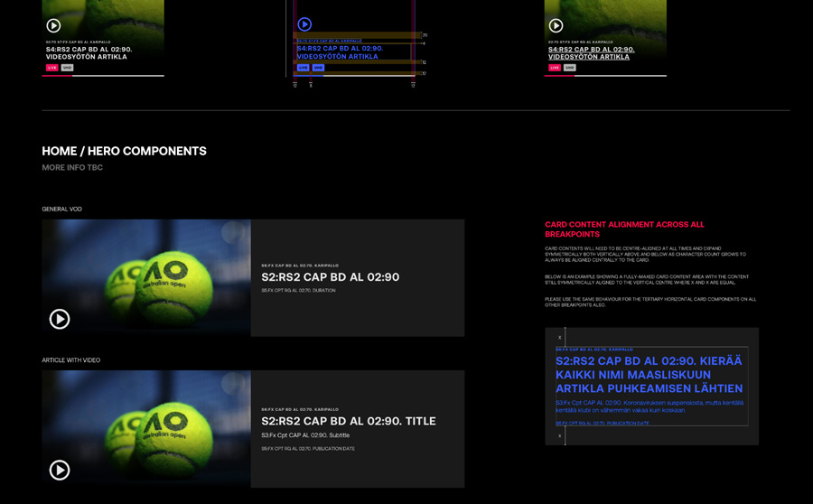
Task: Select the HOME / HERO COMPONENTS heading
Action: (x=124, y=151)
